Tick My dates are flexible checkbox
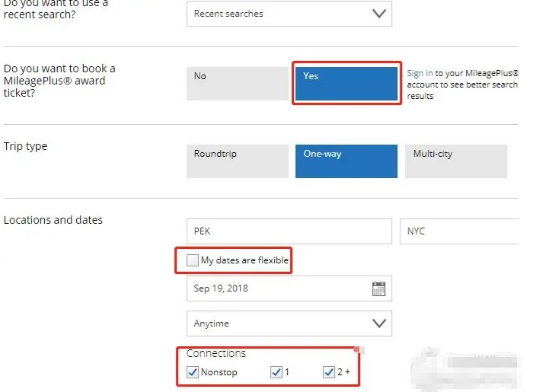 [193, 260]
